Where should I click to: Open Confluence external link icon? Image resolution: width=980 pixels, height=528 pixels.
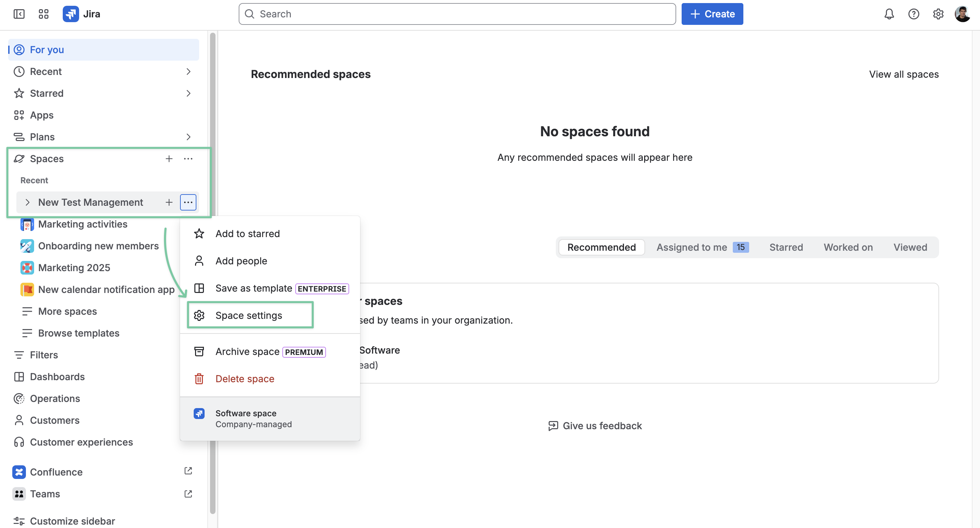click(188, 471)
